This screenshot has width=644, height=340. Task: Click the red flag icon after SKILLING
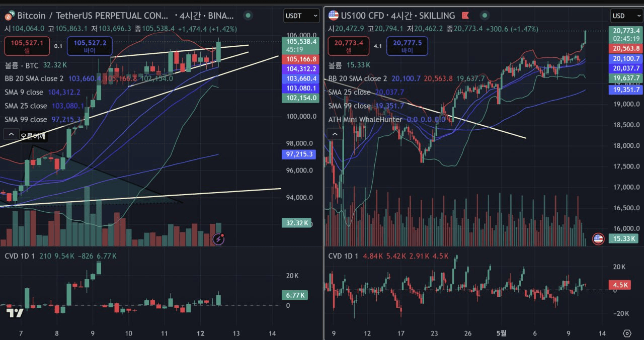pyautogui.click(x=465, y=16)
